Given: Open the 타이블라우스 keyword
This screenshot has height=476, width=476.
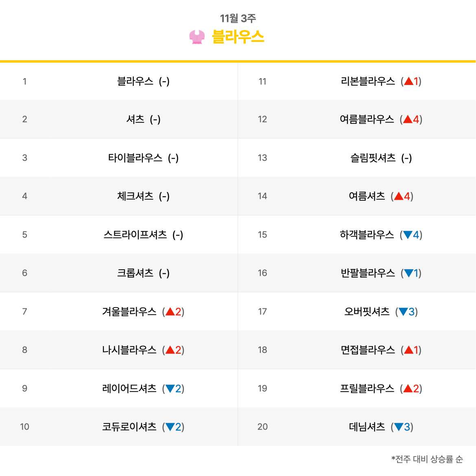Looking at the screenshot, I should [135, 157].
